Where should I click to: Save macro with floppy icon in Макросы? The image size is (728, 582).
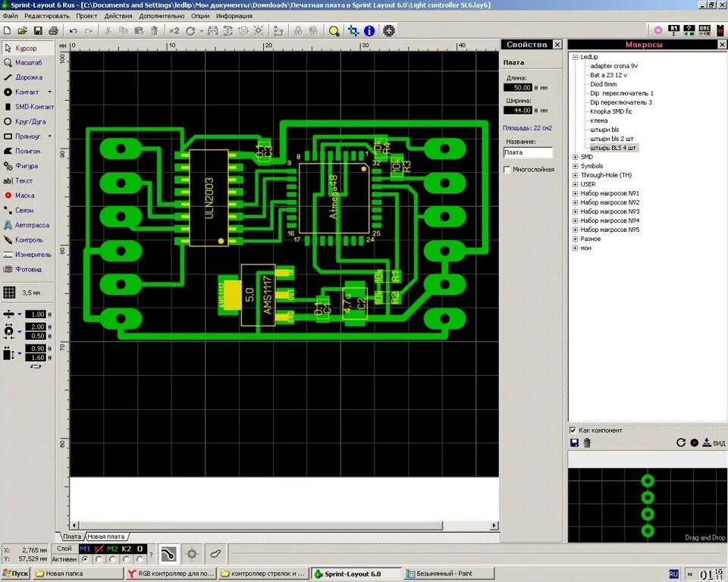(574, 443)
